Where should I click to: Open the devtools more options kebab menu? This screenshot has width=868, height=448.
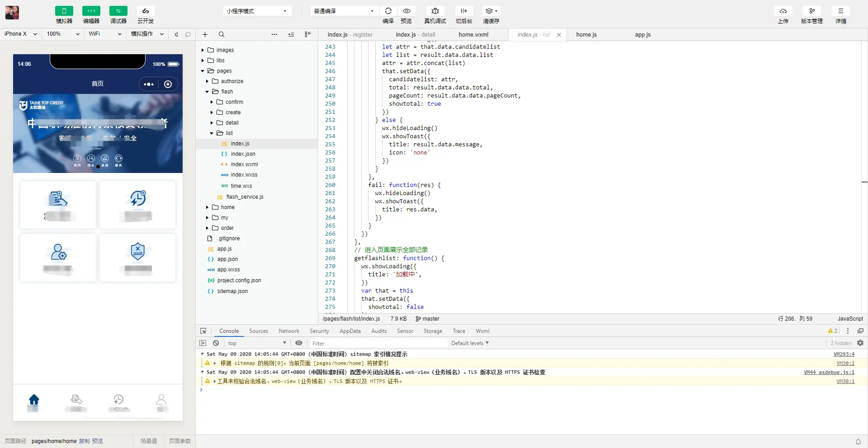848,331
